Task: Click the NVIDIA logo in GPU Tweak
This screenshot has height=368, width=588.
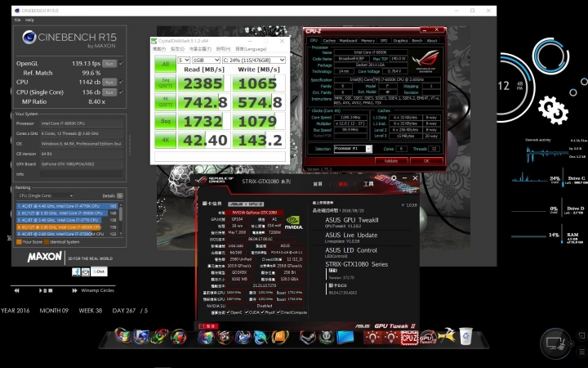Action: [293, 222]
